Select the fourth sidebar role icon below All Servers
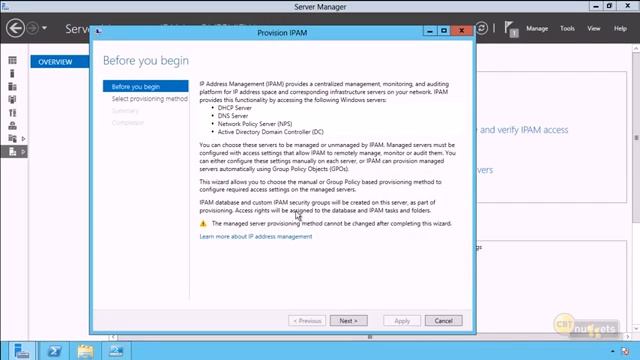This screenshot has height=360, width=640. point(13,100)
